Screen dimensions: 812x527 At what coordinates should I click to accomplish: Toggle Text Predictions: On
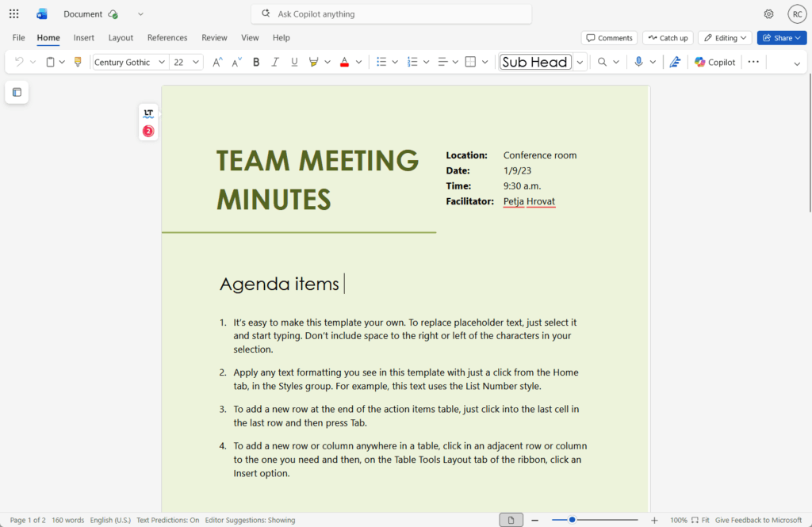168,520
